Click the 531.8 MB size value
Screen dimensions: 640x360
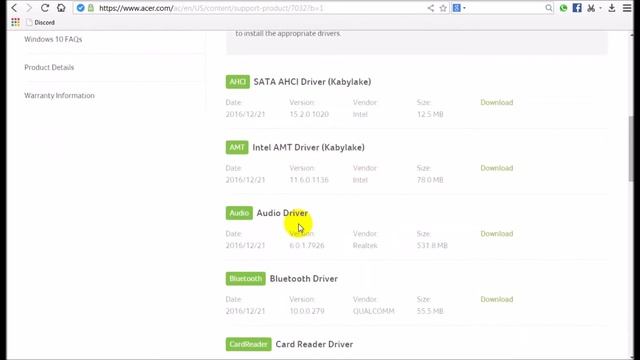(x=432, y=246)
